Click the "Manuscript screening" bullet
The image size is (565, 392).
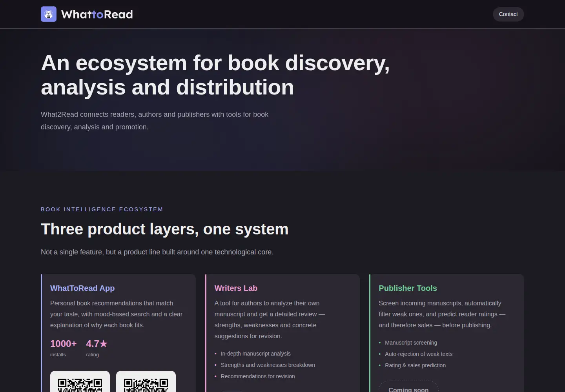click(411, 343)
